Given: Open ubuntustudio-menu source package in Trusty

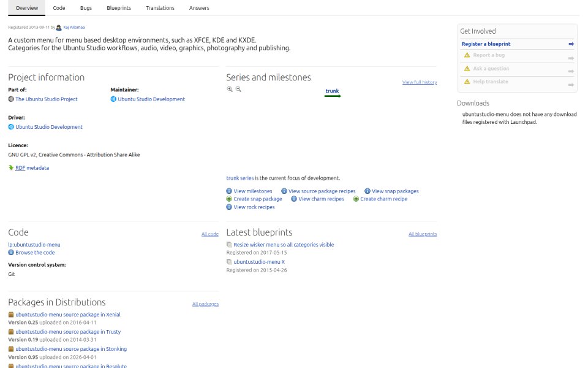Looking at the screenshot, I should pos(68,332).
